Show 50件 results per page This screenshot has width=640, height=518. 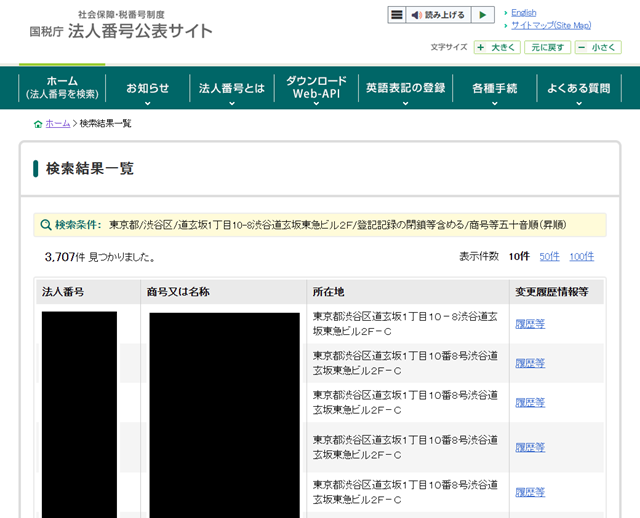[549, 257]
